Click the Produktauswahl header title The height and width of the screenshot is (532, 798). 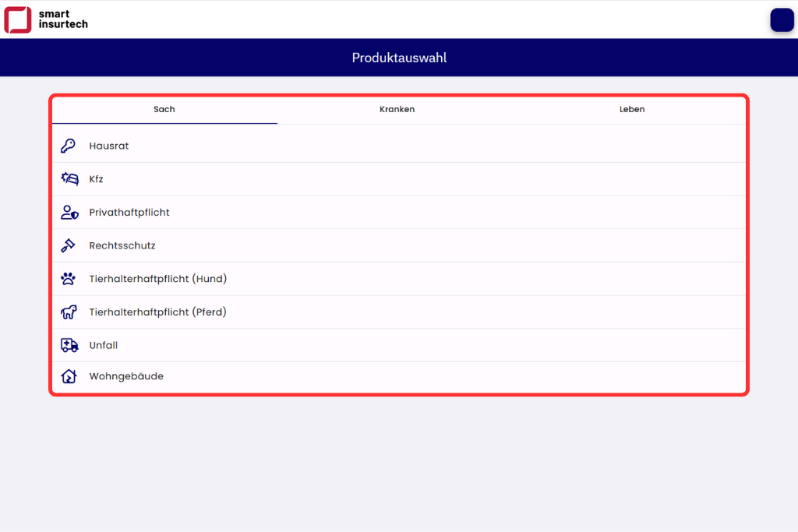click(399, 58)
